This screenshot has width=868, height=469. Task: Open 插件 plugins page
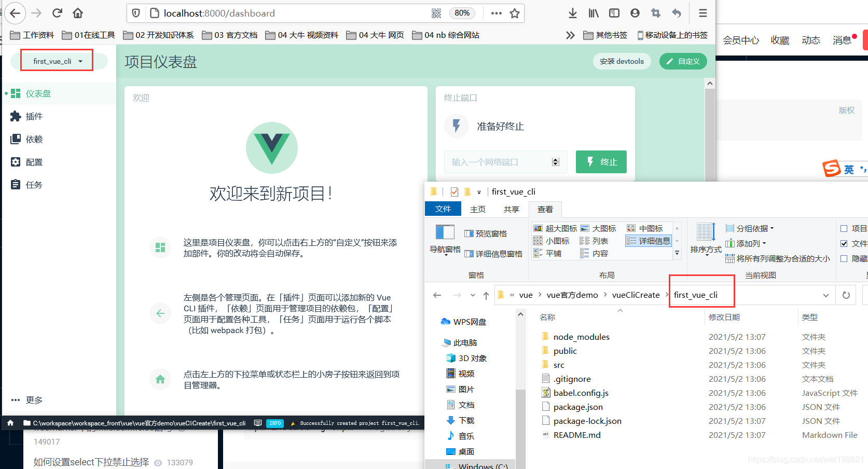[x=59, y=116]
